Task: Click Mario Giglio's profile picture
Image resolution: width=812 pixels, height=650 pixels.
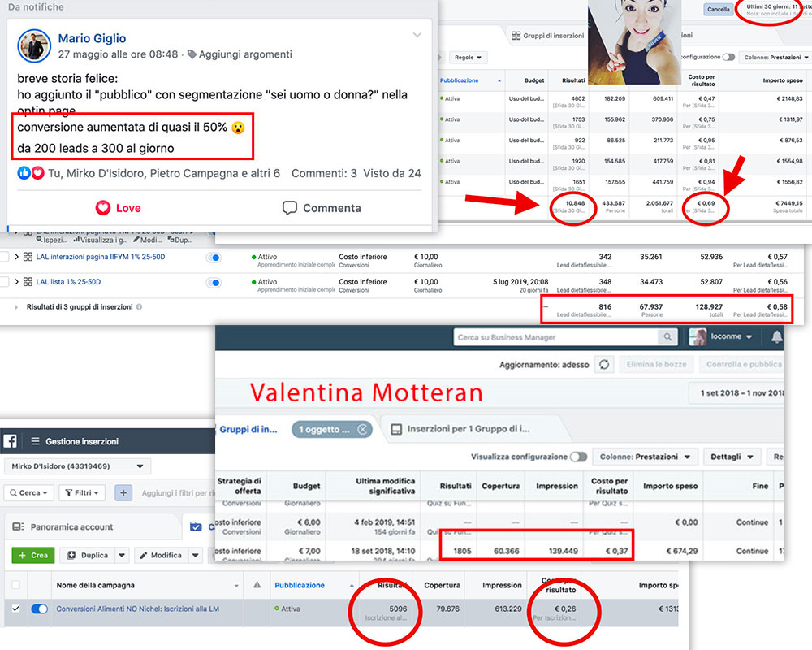Action: pyautogui.click(x=35, y=46)
